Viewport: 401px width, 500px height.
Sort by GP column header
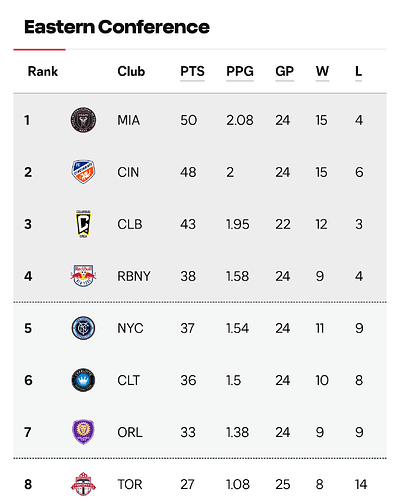[285, 71]
